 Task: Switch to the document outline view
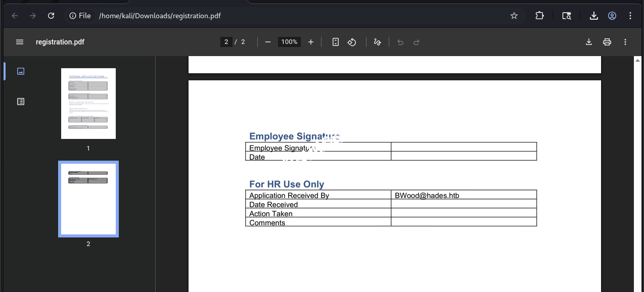pyautogui.click(x=20, y=101)
